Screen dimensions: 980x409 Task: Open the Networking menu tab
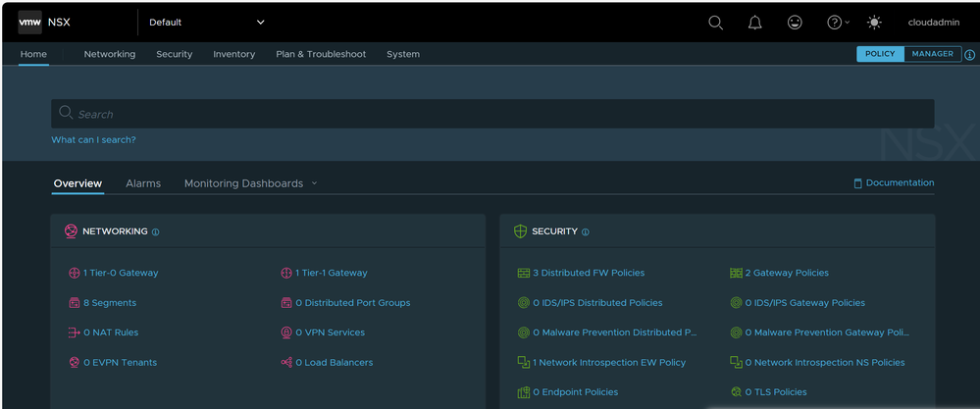(109, 54)
